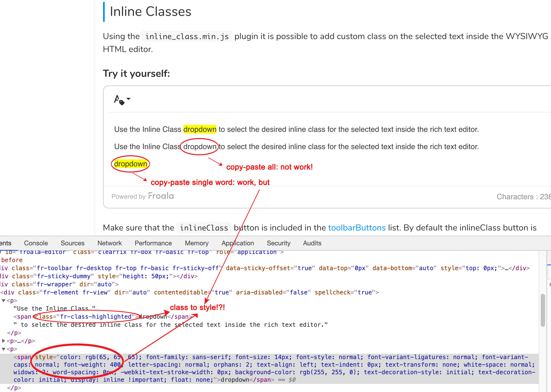Image resolution: width=551 pixels, height=392 pixels.
Task: Open the Application panel
Action: 237,243
